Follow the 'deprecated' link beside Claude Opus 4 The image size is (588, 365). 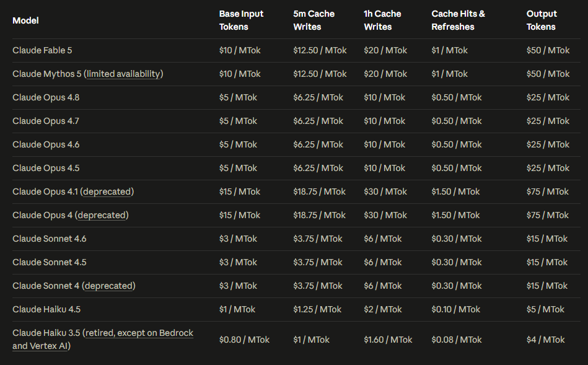(102, 215)
